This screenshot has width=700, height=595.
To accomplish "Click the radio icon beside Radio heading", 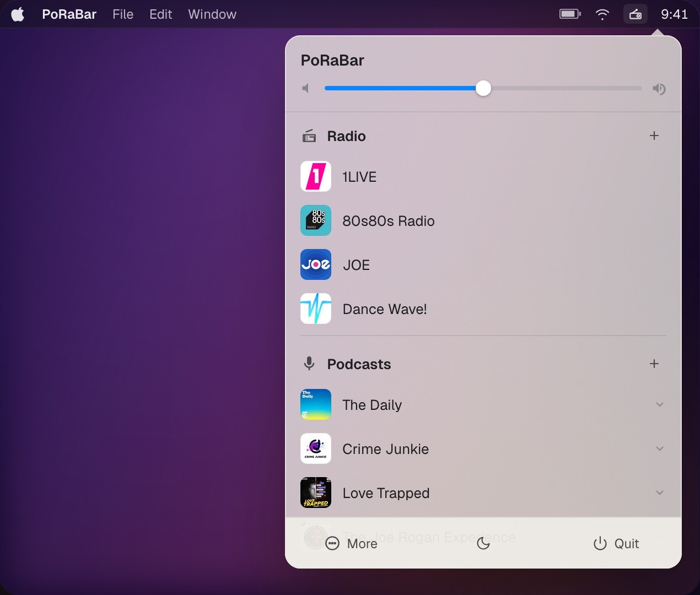I will coord(309,136).
